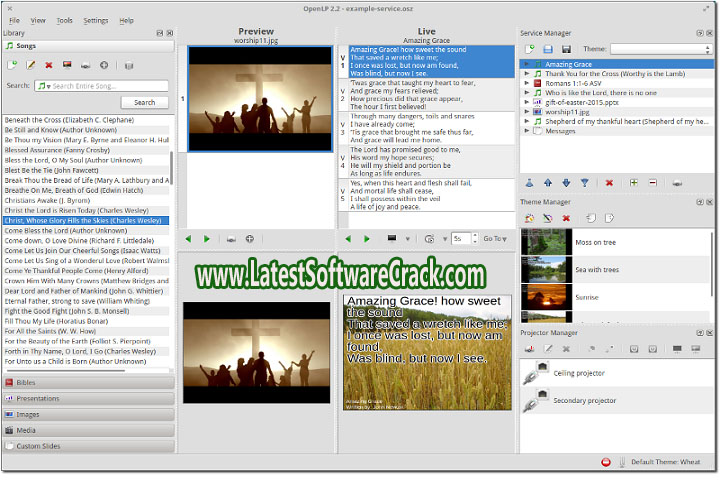Expand the Romans 1:1-6 ASV item
Image resolution: width=720 pixels, height=480 pixels.
(x=527, y=83)
